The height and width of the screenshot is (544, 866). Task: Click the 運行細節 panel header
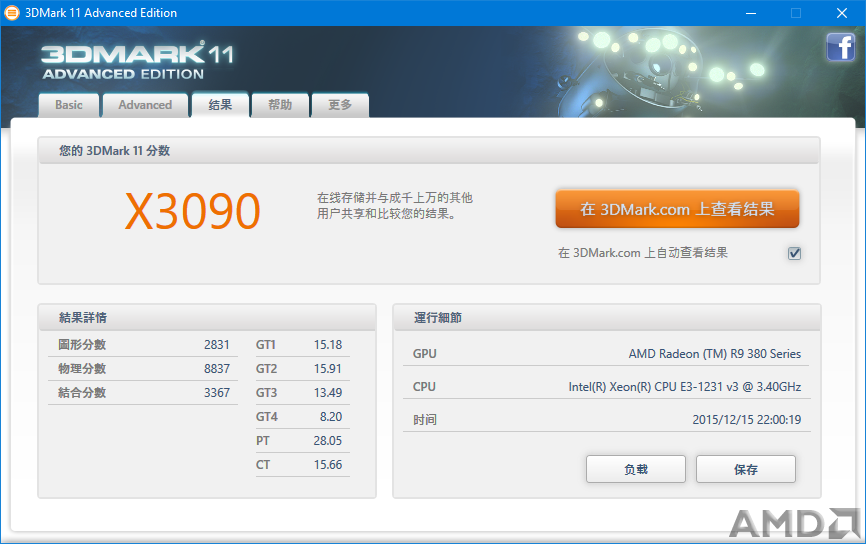coord(438,318)
